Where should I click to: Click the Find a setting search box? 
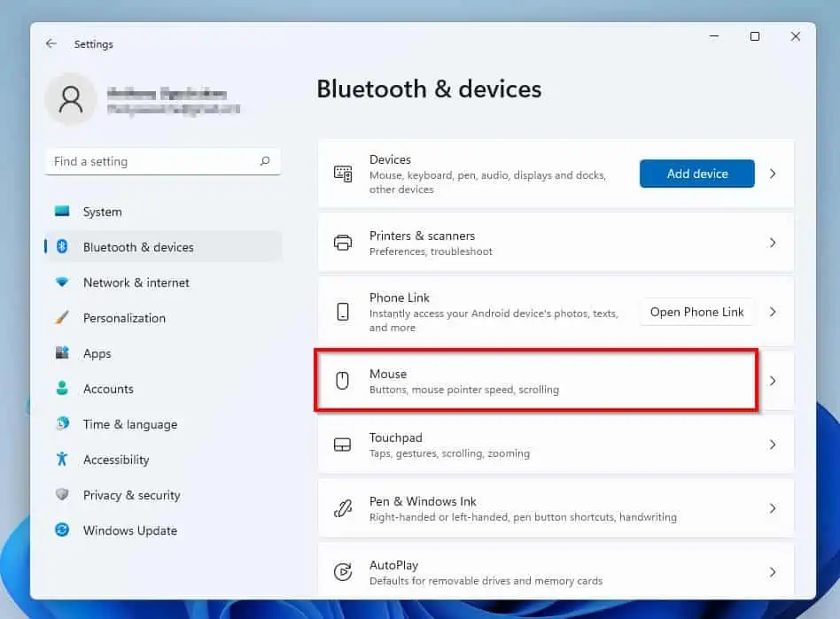point(163,161)
